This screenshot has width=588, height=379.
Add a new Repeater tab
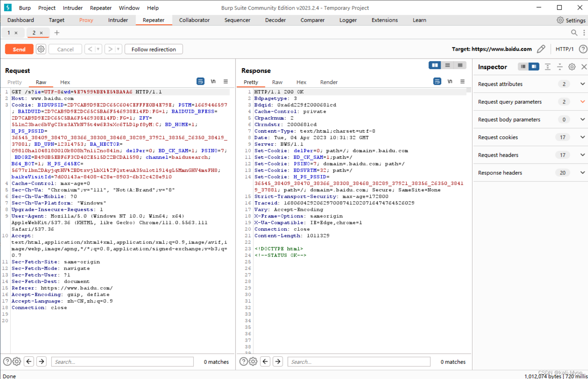pyautogui.click(x=57, y=33)
